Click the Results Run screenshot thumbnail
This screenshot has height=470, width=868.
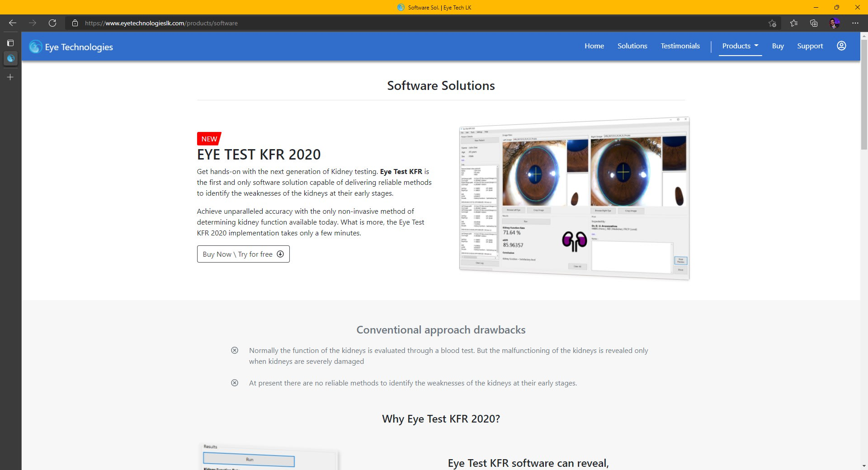tap(269, 456)
